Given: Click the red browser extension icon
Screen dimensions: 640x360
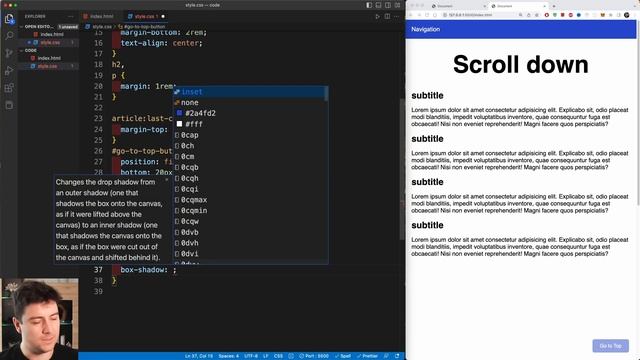Looking at the screenshot, I should (547, 15).
